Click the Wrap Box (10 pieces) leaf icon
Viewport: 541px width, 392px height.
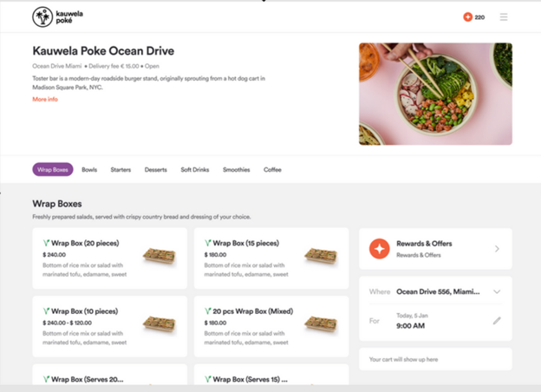[46, 310]
